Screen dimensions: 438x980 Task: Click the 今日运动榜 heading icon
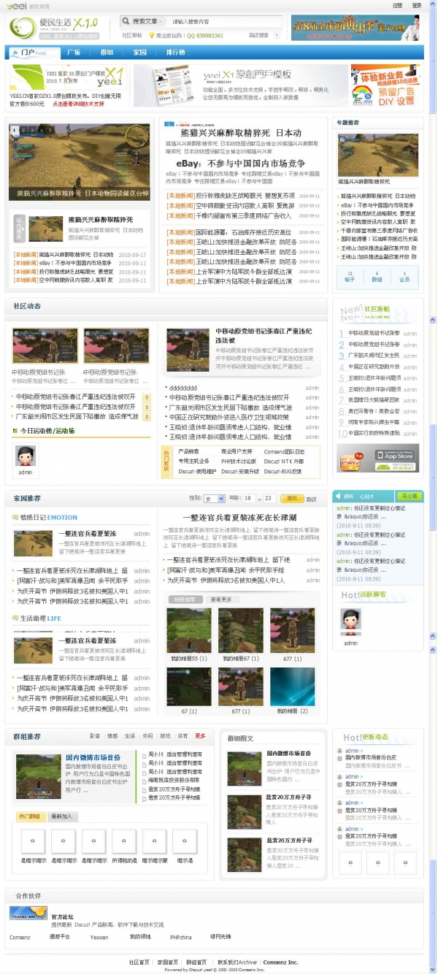click(15, 431)
